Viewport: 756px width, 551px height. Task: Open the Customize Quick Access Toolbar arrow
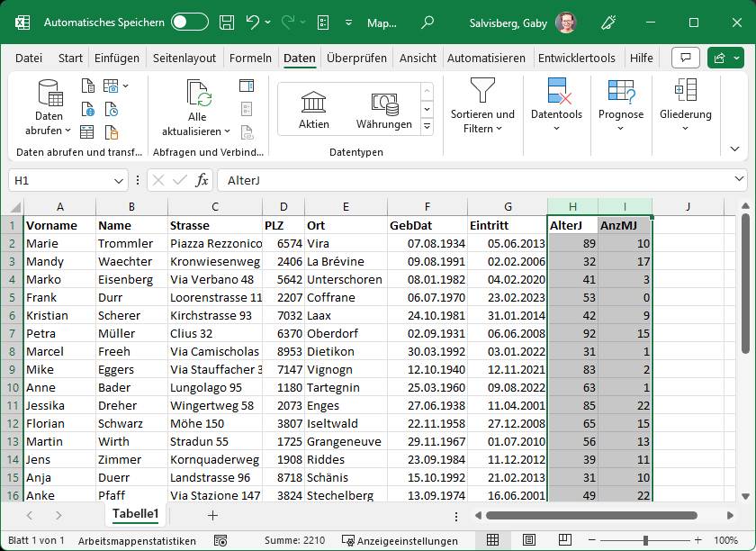pyautogui.click(x=348, y=23)
